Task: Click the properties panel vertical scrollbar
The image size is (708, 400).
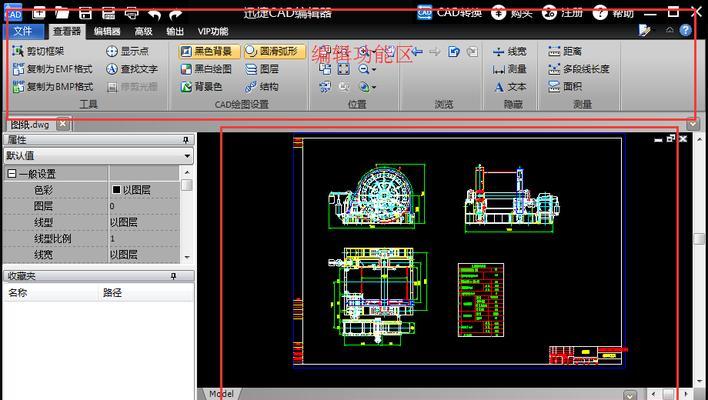Action: click(187, 214)
